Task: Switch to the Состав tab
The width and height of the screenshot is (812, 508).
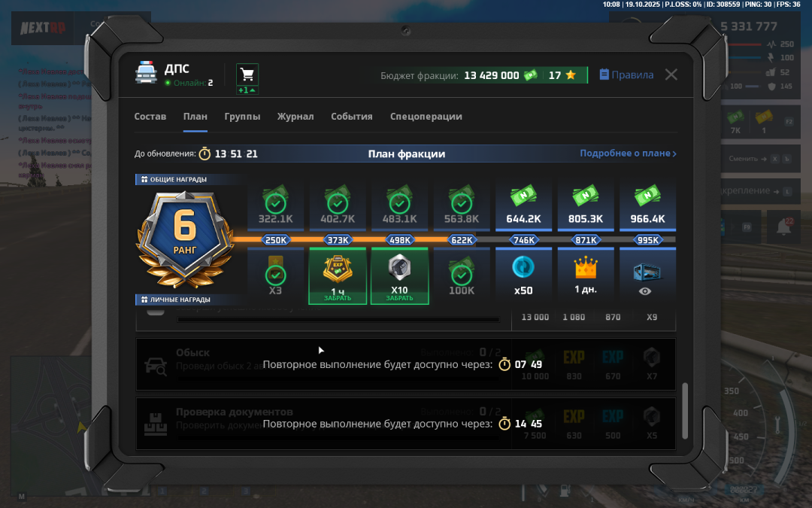Action: click(150, 117)
